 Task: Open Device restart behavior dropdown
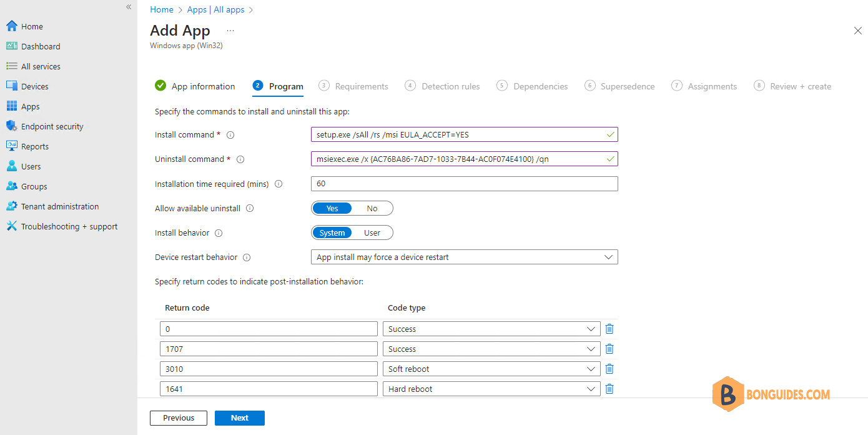point(464,257)
